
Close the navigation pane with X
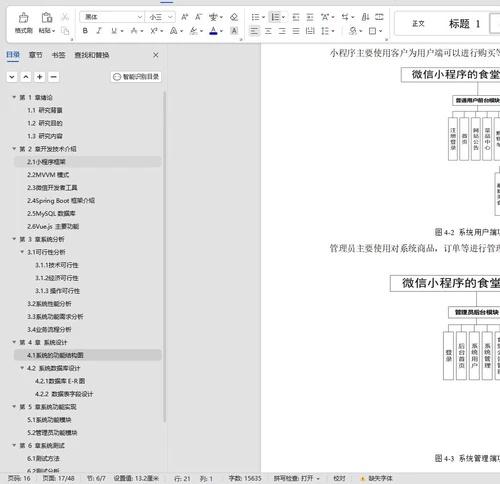pos(156,55)
